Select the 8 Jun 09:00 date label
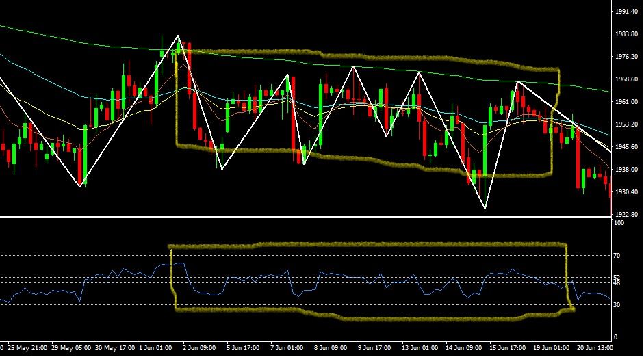This screenshot has height=357, width=644. pos(331,348)
